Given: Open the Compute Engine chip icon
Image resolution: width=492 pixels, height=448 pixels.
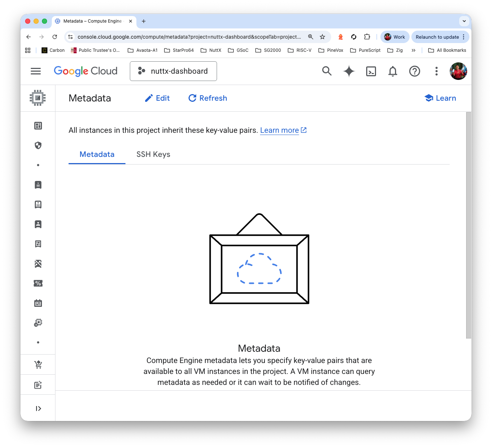Looking at the screenshot, I should [x=38, y=98].
